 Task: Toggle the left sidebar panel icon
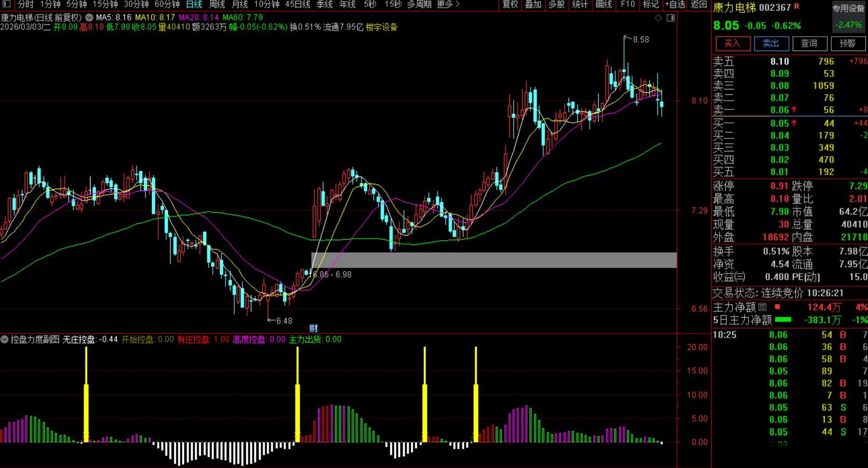pyautogui.click(x=6, y=4)
